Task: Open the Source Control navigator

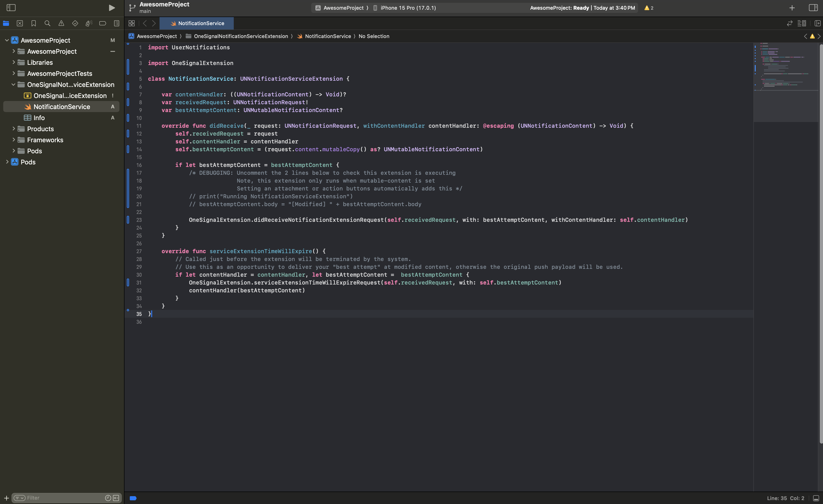Action: (x=20, y=23)
